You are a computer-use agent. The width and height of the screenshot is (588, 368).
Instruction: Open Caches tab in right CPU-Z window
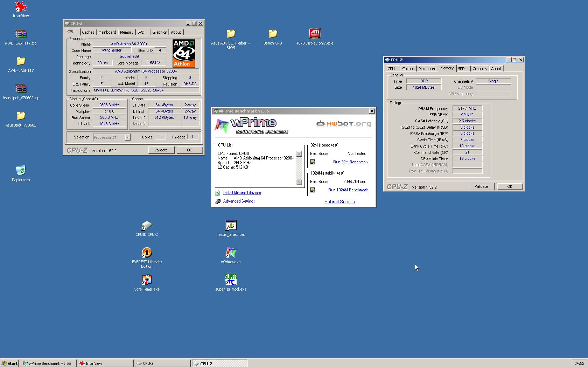[408, 69]
